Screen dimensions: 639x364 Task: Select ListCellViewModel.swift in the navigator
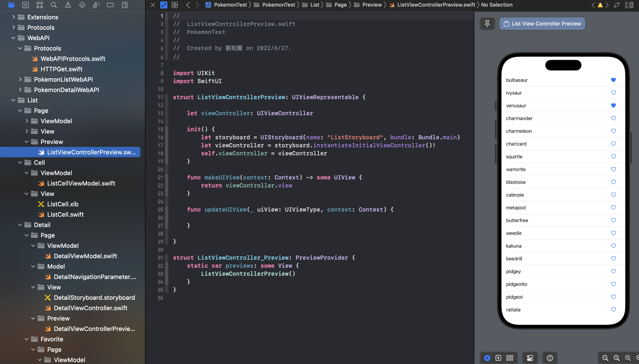(x=81, y=183)
